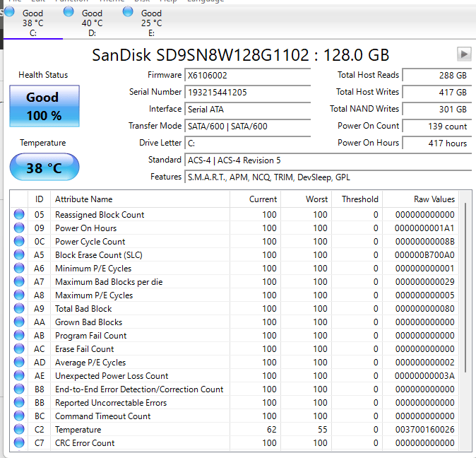Image resolution: width=476 pixels, height=458 pixels.
Task: Click the Serial Number field 193215441205
Action: coord(247,93)
